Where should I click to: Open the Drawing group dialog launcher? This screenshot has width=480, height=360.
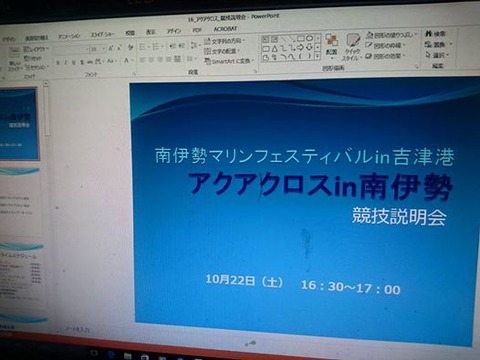[x=417, y=67]
